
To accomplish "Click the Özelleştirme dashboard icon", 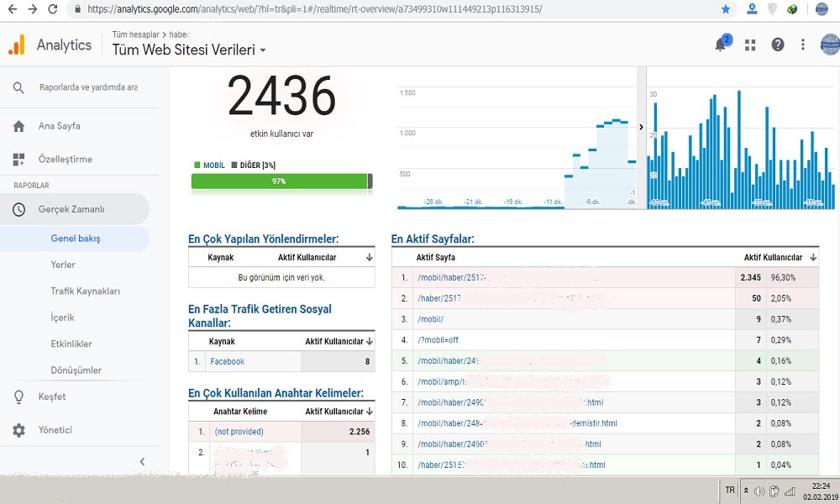I will tap(18, 159).
